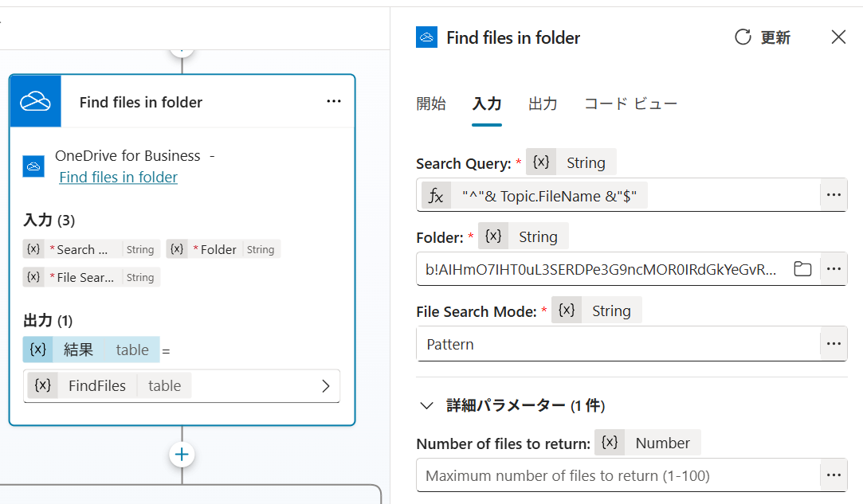
Task: Click variable icon beside Number of files to return
Action: (610, 443)
